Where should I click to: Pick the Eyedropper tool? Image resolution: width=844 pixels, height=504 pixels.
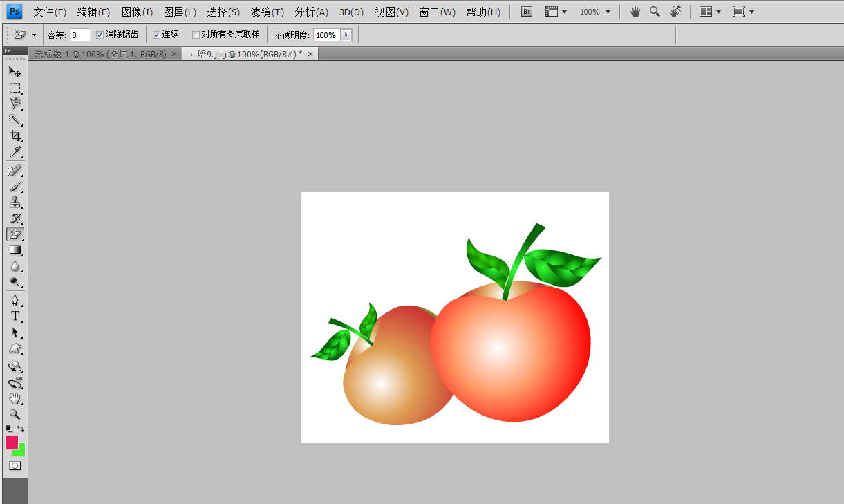15,152
